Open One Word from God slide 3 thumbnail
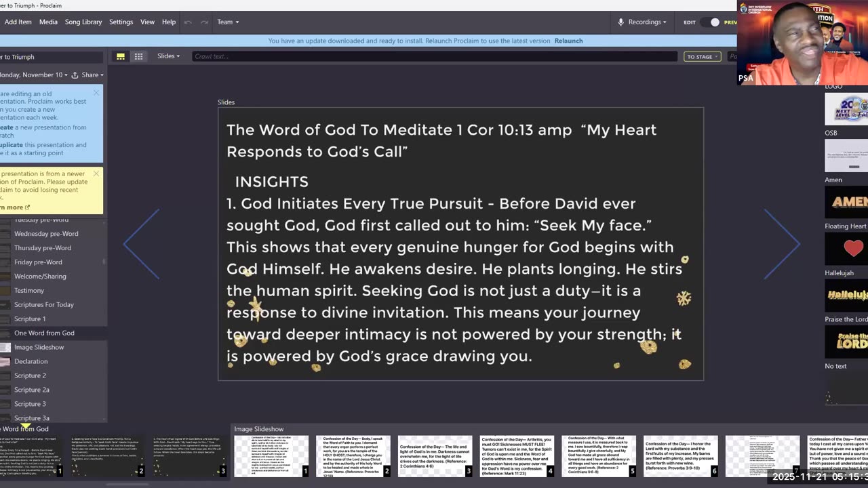This screenshot has width=868, height=488. [189, 456]
